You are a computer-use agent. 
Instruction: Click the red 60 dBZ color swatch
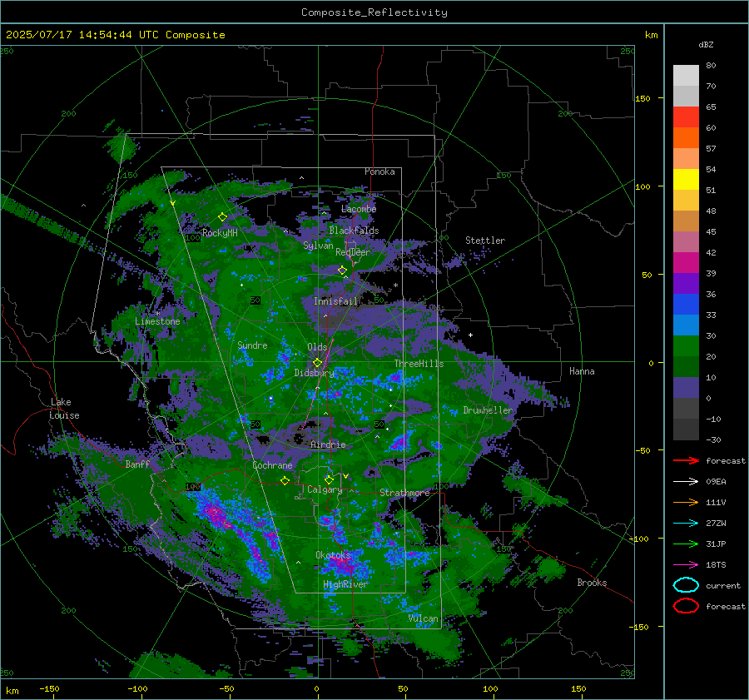686,117
